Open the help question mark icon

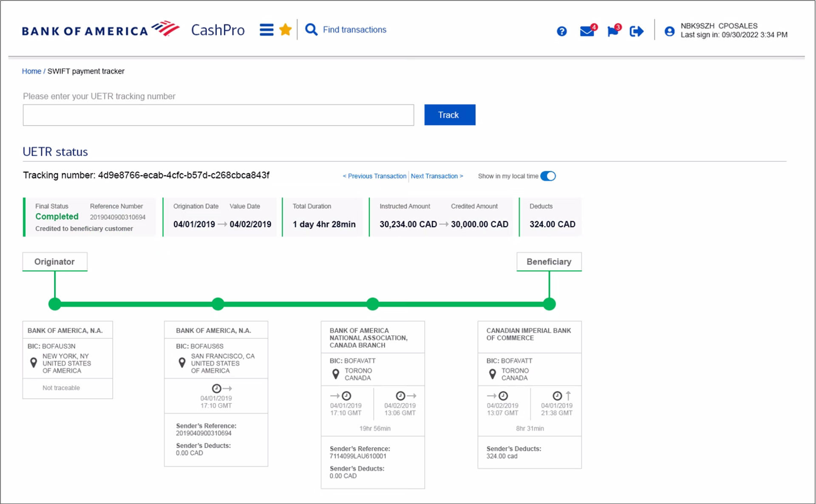tap(561, 31)
